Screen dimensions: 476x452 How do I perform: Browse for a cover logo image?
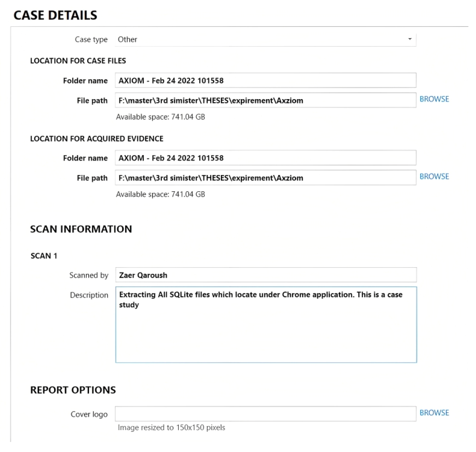tap(434, 413)
